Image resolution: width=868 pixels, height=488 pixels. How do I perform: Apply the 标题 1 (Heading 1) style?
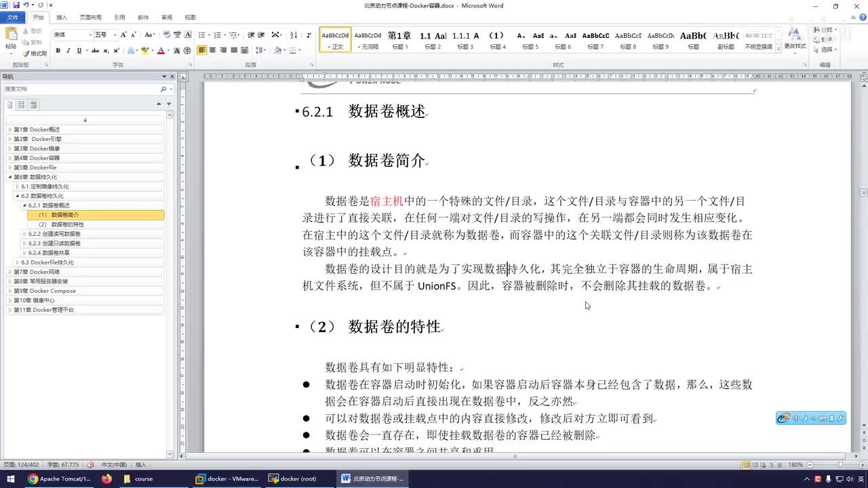[x=400, y=40]
